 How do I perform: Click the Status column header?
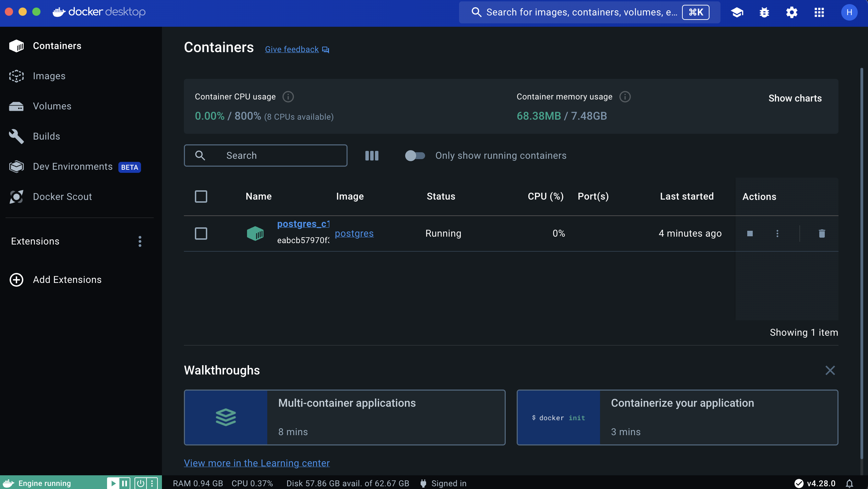pyautogui.click(x=441, y=196)
